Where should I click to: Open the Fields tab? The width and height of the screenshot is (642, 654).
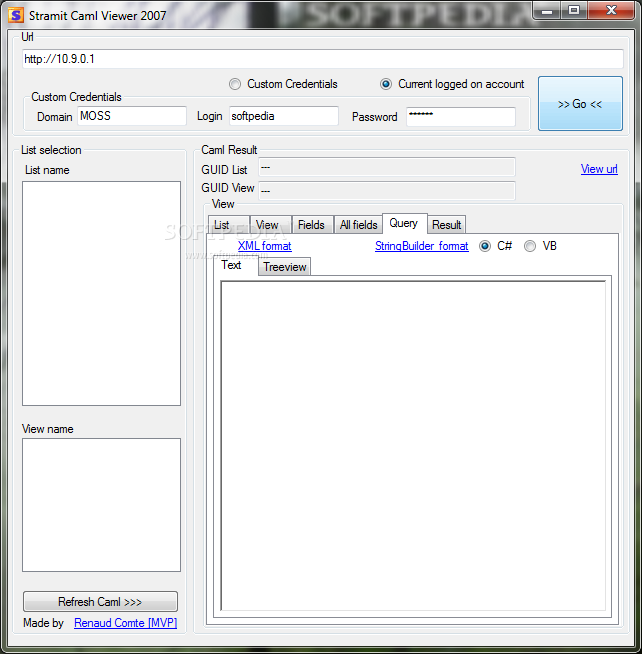point(313,225)
